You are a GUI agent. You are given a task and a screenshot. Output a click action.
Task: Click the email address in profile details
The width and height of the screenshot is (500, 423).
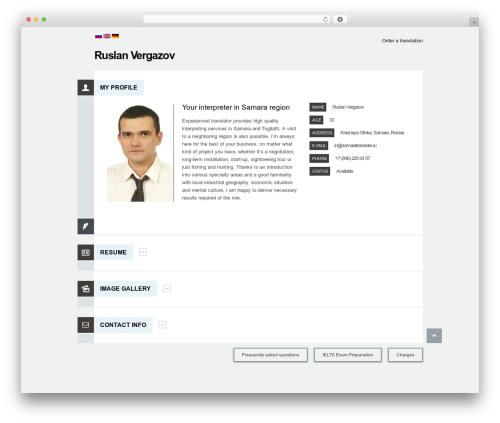[355, 146]
